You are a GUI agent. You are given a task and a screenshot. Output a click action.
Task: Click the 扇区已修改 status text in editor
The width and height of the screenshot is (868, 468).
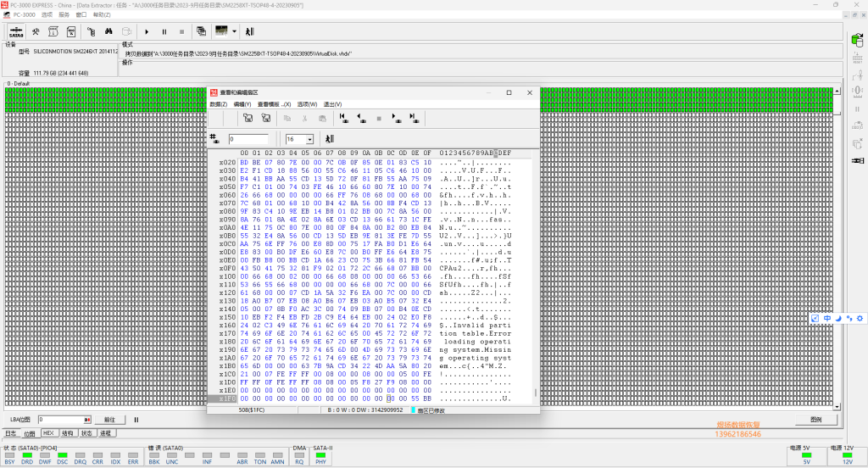[x=431, y=410]
